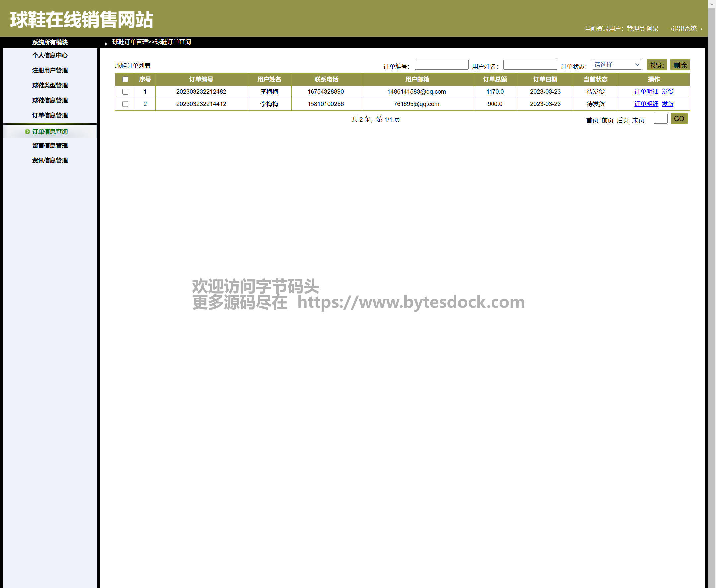Open the 订单状态 dropdown
716x588 pixels.
point(616,65)
